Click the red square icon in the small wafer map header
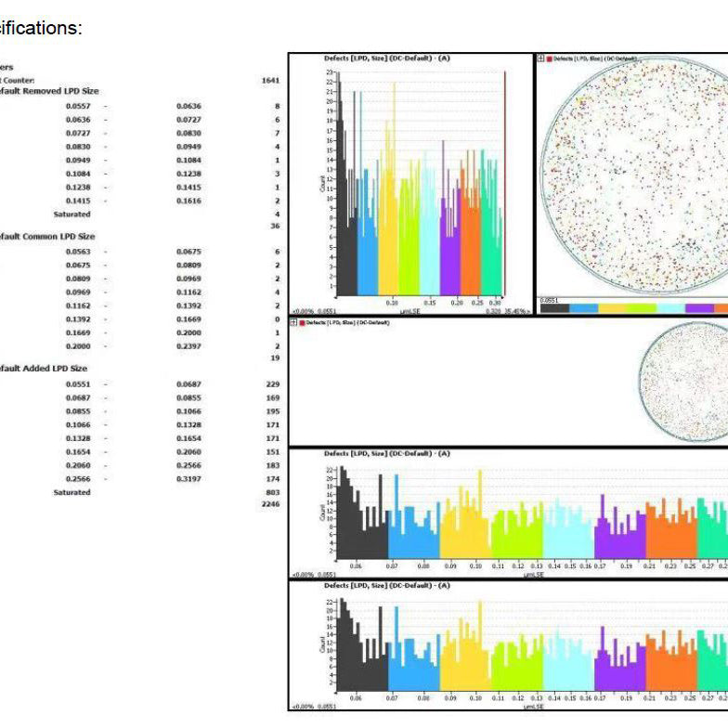Viewport: 728px width, 728px height. 303,323
